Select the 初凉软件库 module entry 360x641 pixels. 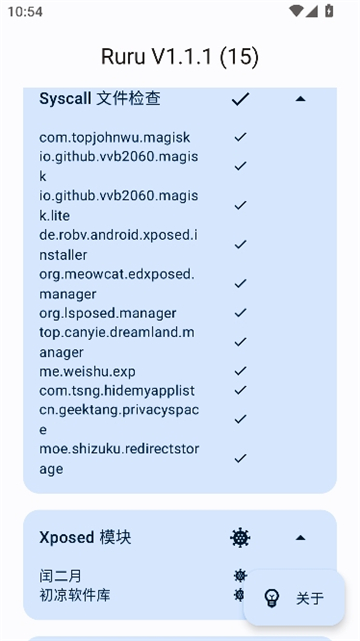tap(75, 595)
